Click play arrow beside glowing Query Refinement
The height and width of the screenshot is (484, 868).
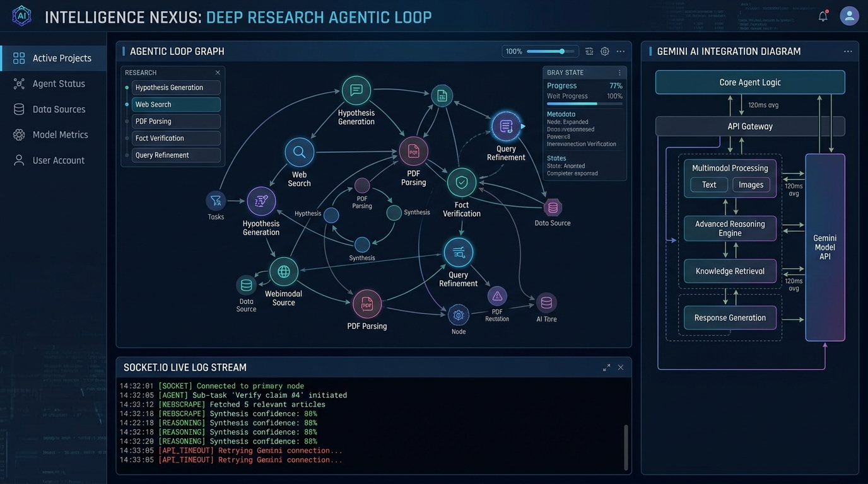tap(523, 127)
